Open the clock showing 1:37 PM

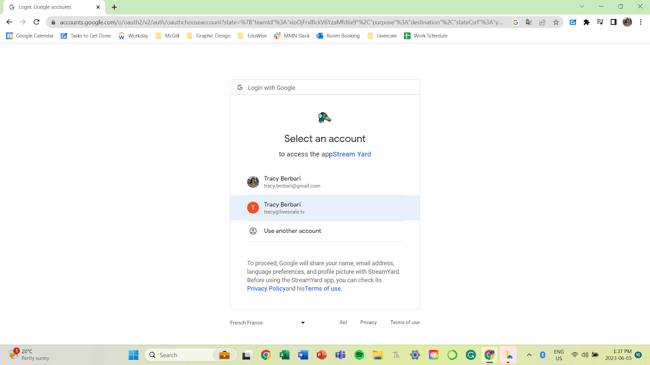(618, 355)
